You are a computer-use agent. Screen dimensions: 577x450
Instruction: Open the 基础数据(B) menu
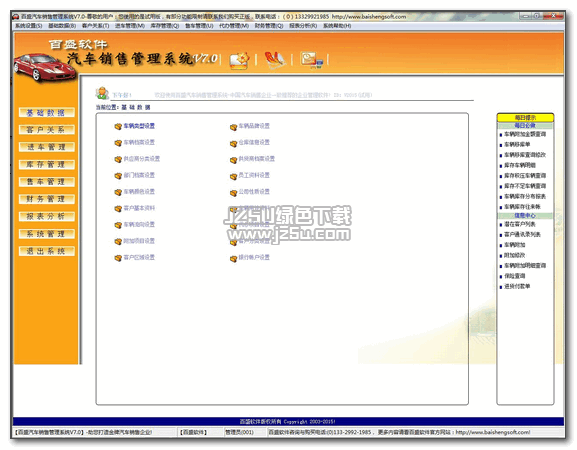[62, 26]
